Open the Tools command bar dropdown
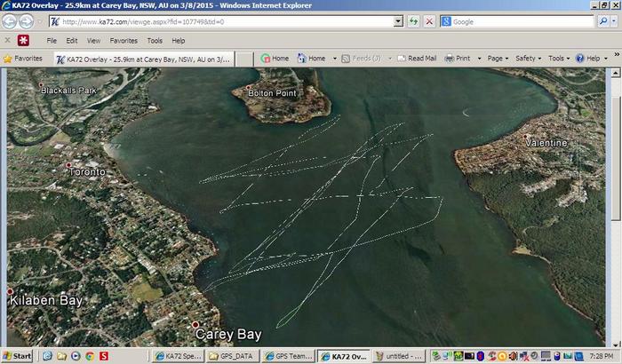This screenshot has width=622, height=364. tap(560, 58)
